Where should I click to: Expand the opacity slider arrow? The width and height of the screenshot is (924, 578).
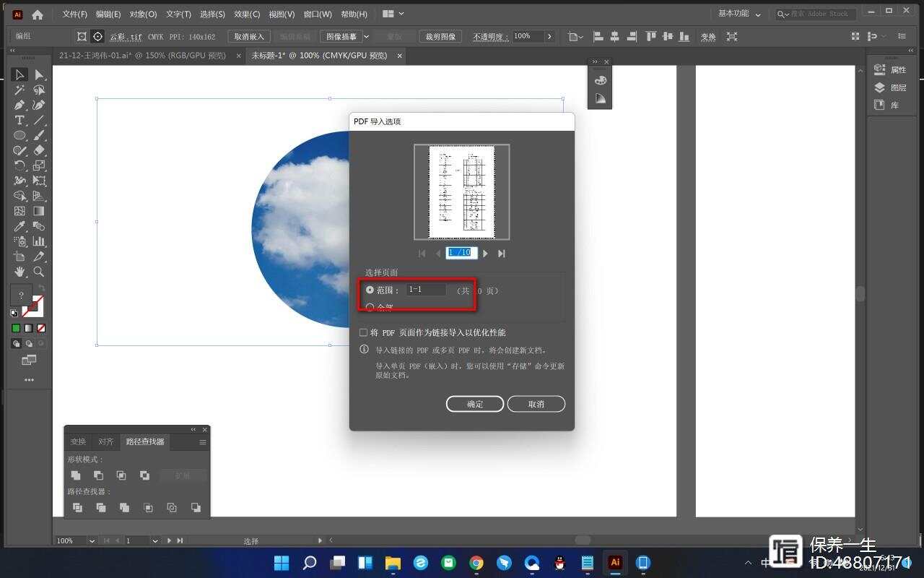[549, 36]
